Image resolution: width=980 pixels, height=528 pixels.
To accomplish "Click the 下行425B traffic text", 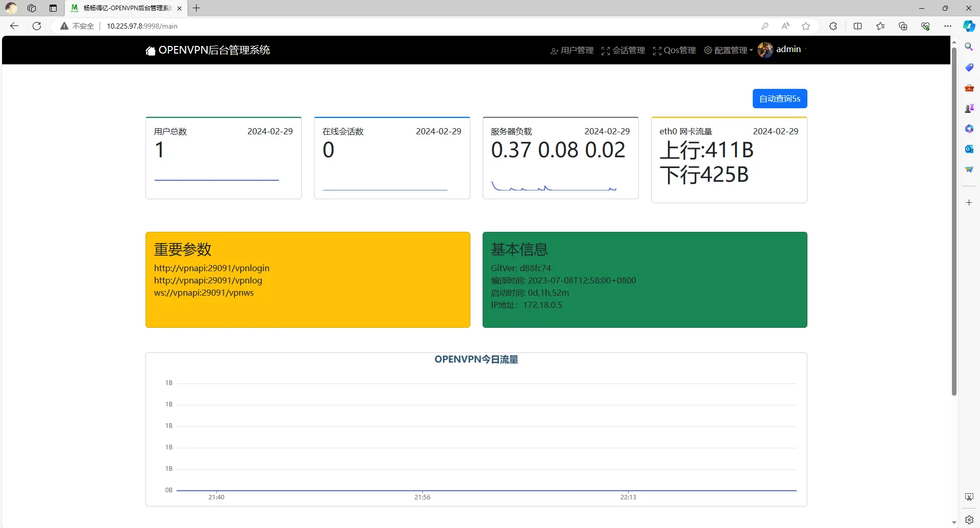I will 704,175.
